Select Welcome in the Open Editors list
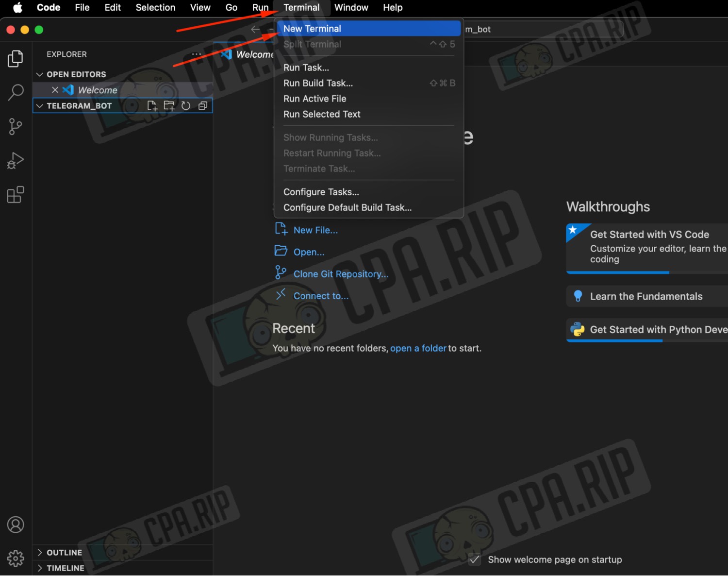The width and height of the screenshot is (728, 576). coord(122,90)
